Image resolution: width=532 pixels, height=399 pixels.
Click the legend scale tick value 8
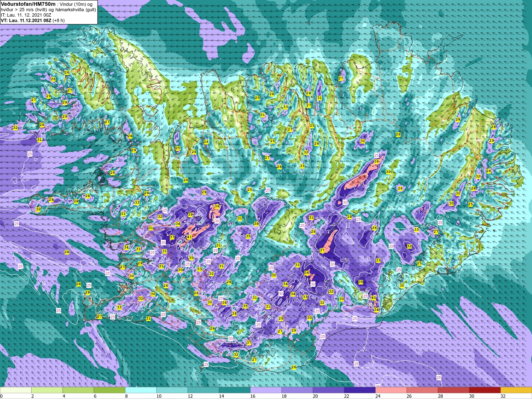126,396
